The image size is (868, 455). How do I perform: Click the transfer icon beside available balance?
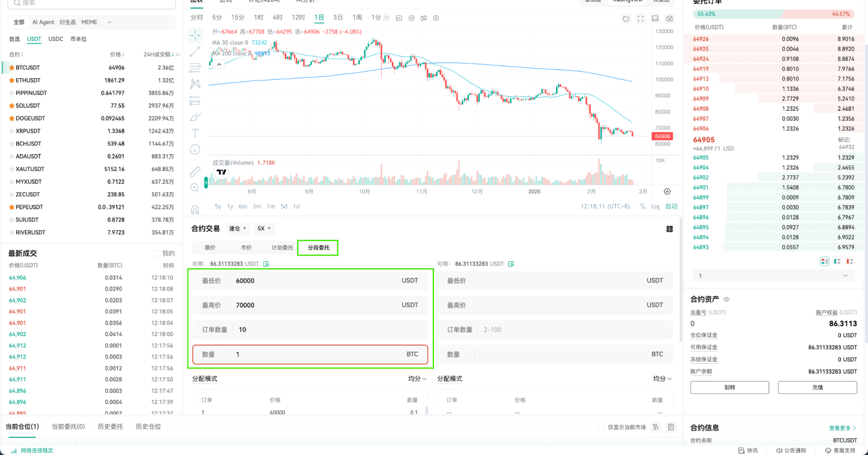(266, 264)
